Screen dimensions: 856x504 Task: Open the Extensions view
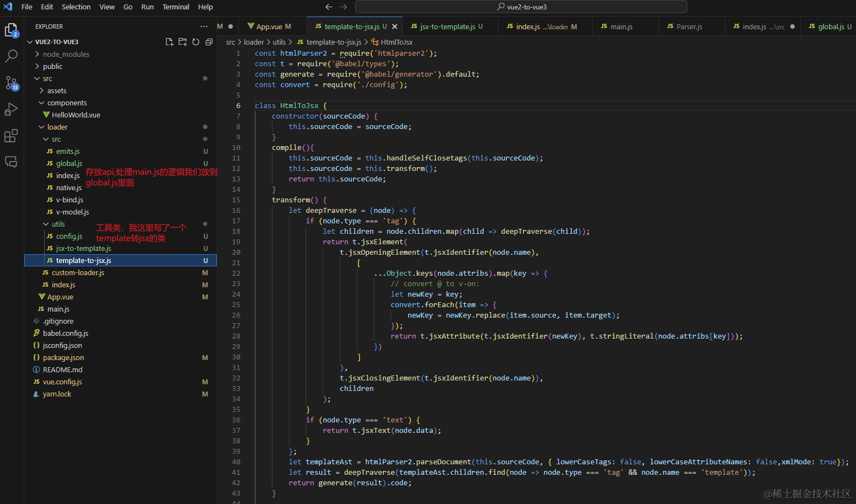[11, 136]
